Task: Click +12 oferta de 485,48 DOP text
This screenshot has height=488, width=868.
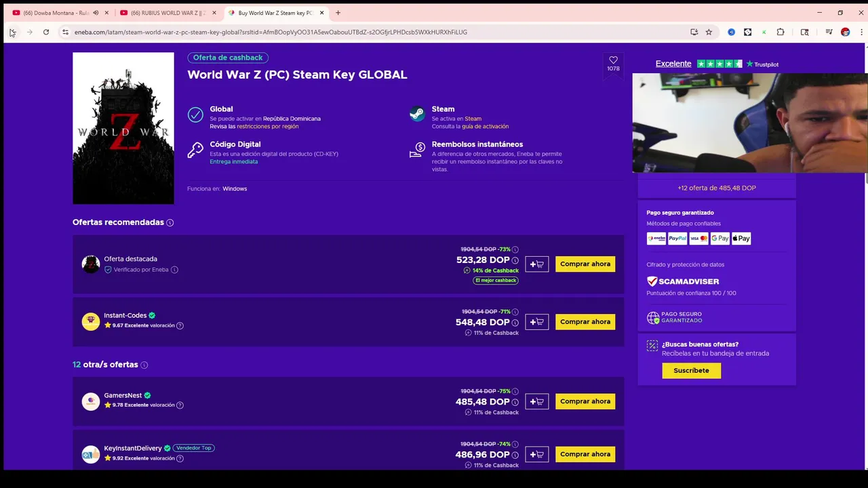Action: click(x=716, y=188)
